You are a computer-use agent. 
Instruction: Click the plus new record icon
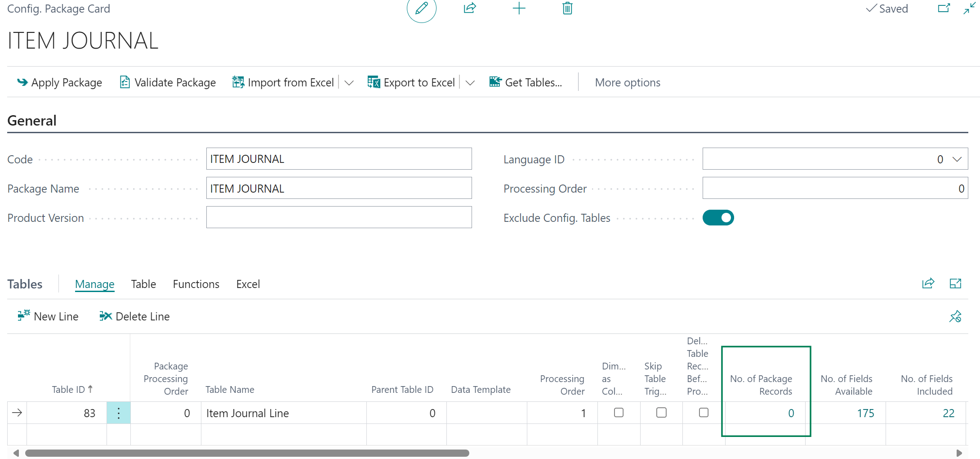point(519,8)
